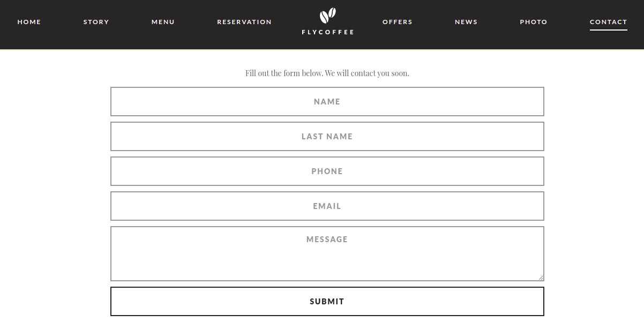Focus the EMAIL text field
This screenshot has height=329, width=644.
click(x=327, y=206)
